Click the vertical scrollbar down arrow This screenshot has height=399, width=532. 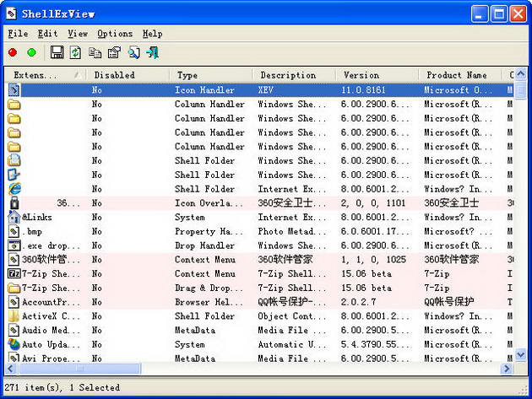point(520,355)
